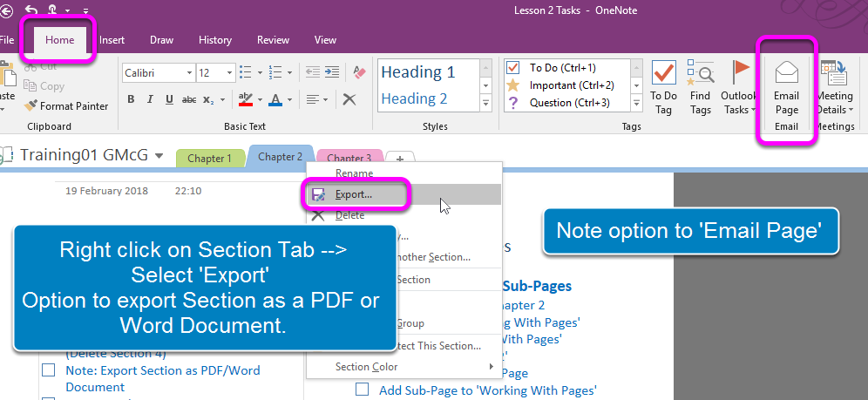Open paragraph alignment dropdown arrow
The image size is (868, 400).
point(326,99)
